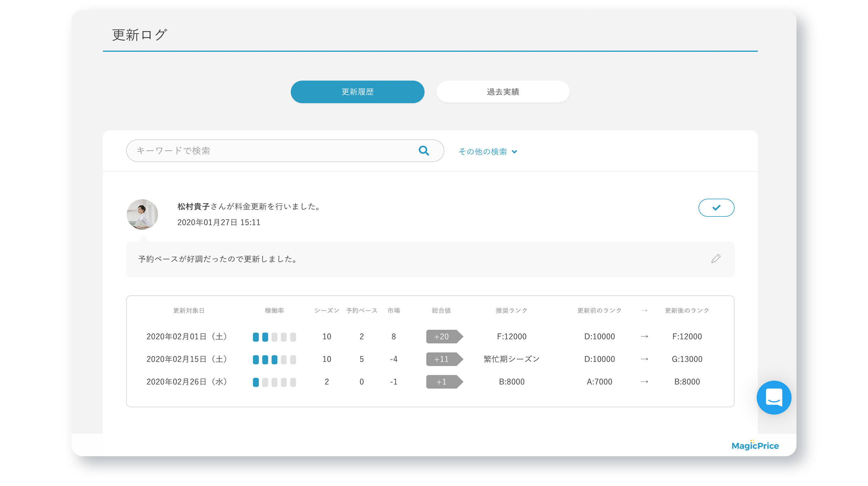
Task: Click the MagicPrice logo
Action: (755, 445)
